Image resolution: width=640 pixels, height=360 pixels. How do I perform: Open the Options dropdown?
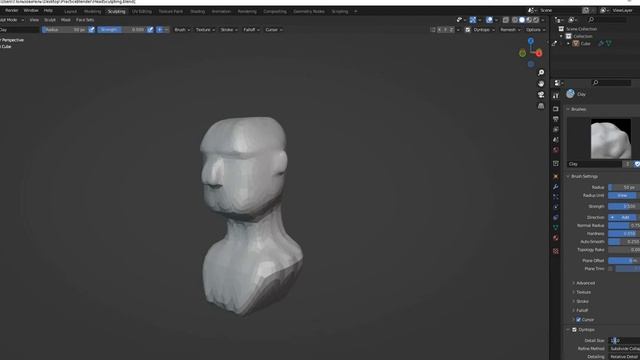[536, 30]
